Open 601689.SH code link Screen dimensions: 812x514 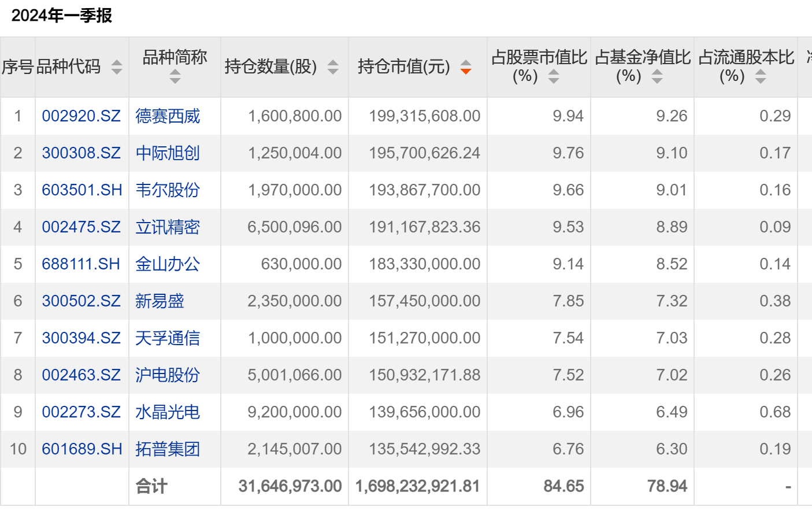pyautogui.click(x=81, y=449)
